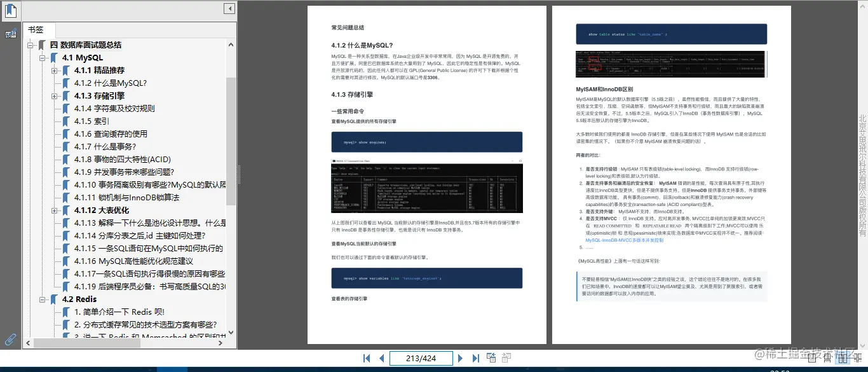Open bookmark 4.1.6 查询缓存的使用
The width and height of the screenshot is (868, 372).
111,134
